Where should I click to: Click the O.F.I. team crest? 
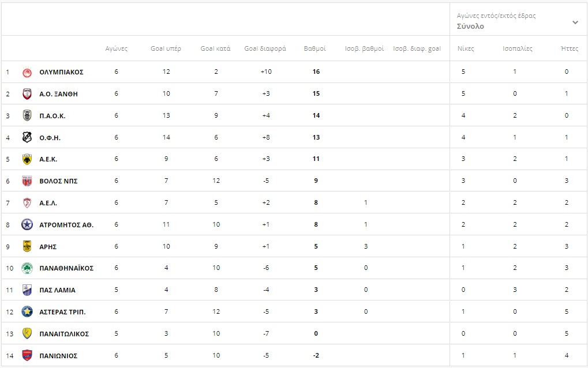tap(27, 137)
